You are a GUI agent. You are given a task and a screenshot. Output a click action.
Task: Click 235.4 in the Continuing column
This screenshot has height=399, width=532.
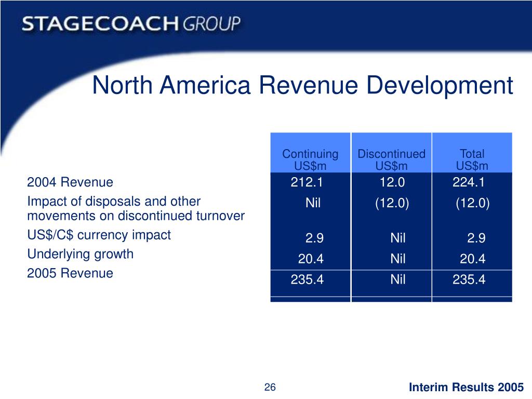click(x=307, y=280)
